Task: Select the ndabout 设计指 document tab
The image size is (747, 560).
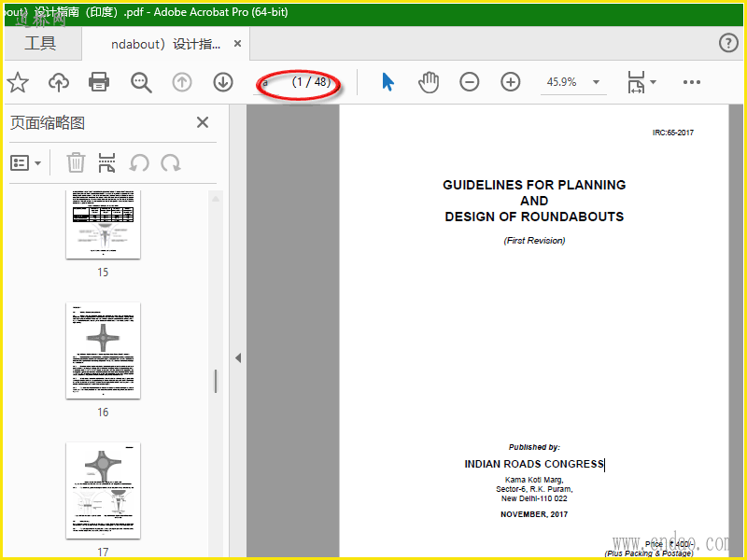Action: point(165,44)
